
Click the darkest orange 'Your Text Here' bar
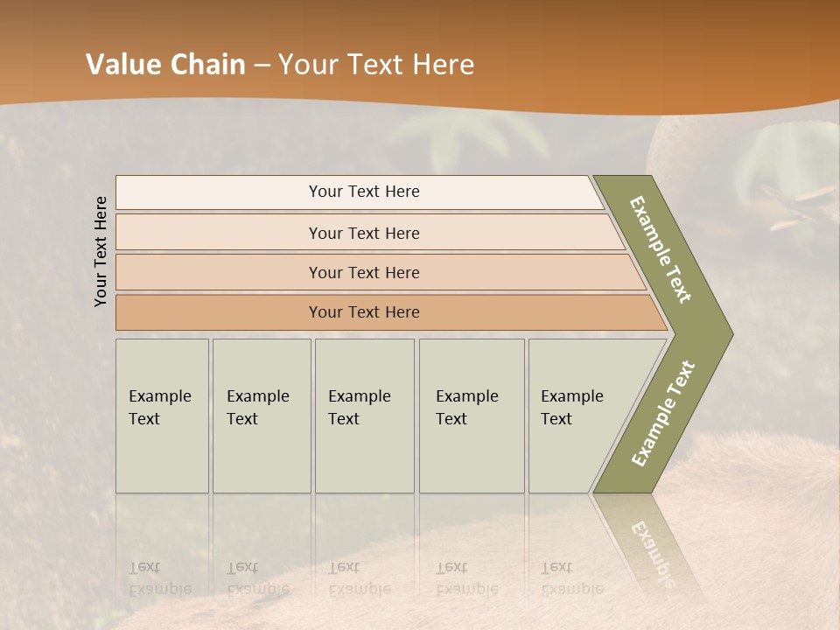pos(391,312)
